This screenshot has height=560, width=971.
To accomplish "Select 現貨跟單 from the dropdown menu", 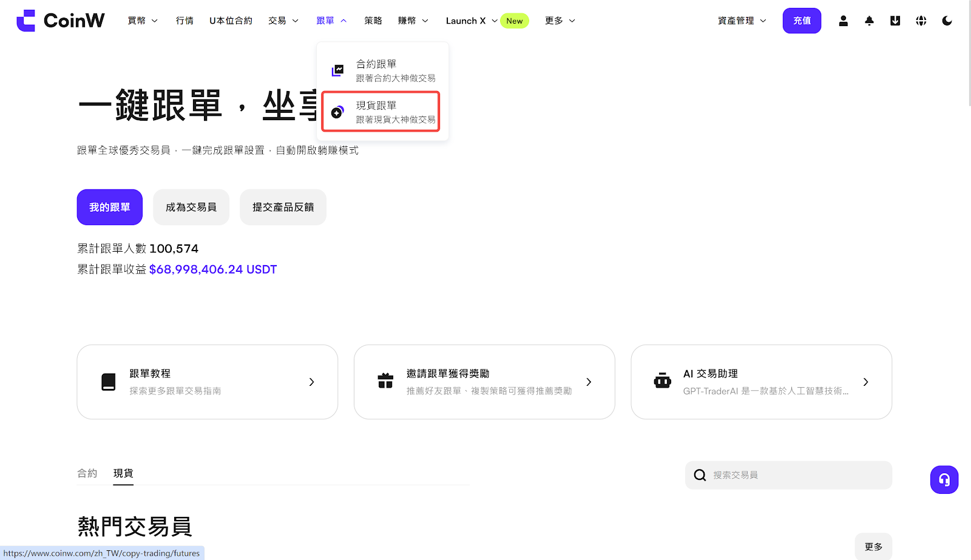I will tap(381, 112).
